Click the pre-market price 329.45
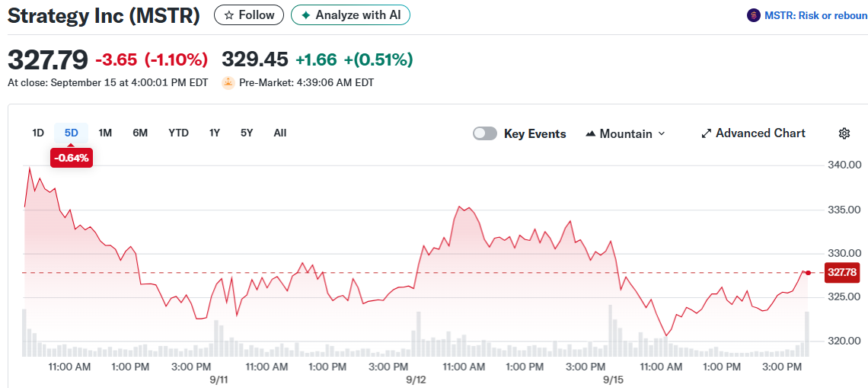 pyautogui.click(x=255, y=59)
